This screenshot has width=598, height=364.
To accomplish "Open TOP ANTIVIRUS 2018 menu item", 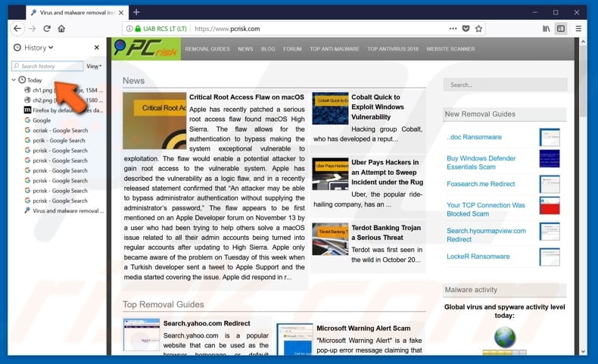I will 393,48.
